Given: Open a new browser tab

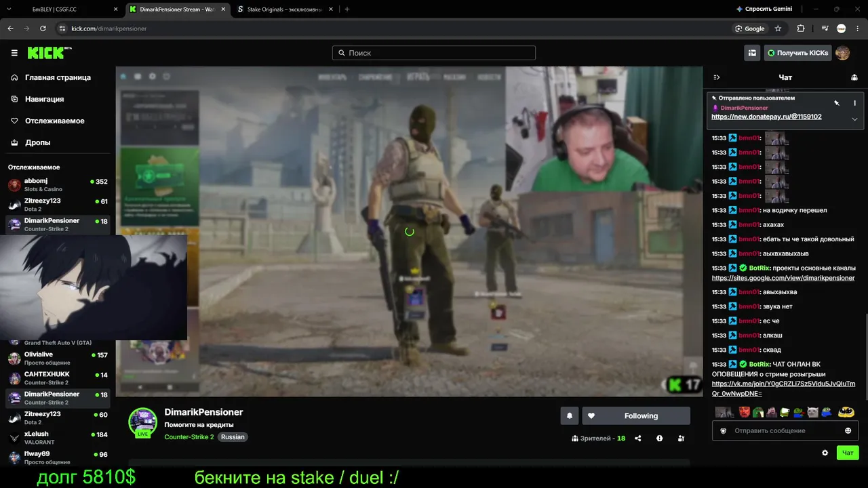Looking at the screenshot, I should tap(347, 9).
